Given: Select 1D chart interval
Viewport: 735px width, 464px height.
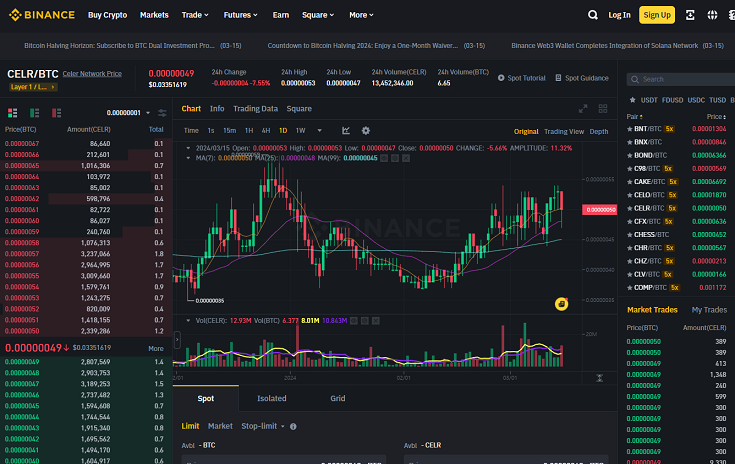Looking at the screenshot, I should [283, 131].
